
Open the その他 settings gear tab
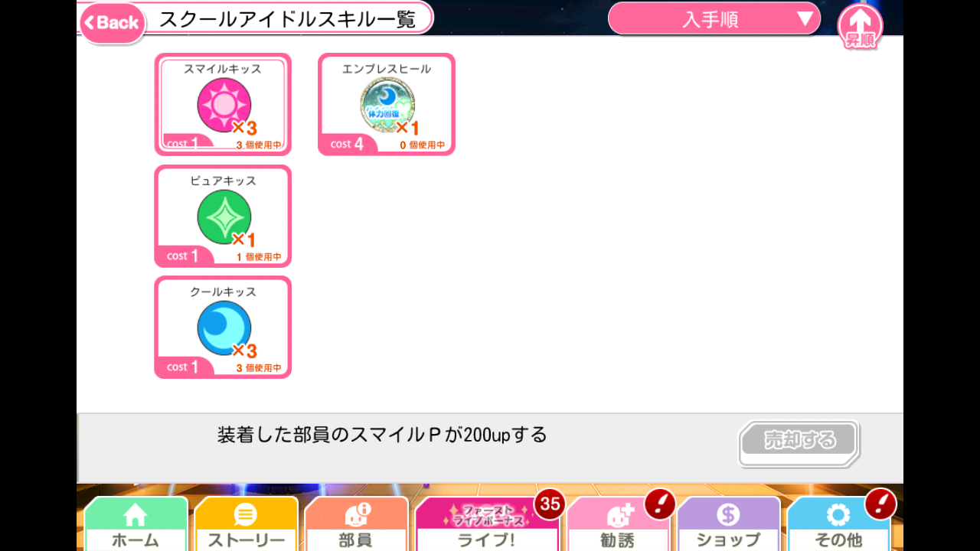tap(838, 525)
